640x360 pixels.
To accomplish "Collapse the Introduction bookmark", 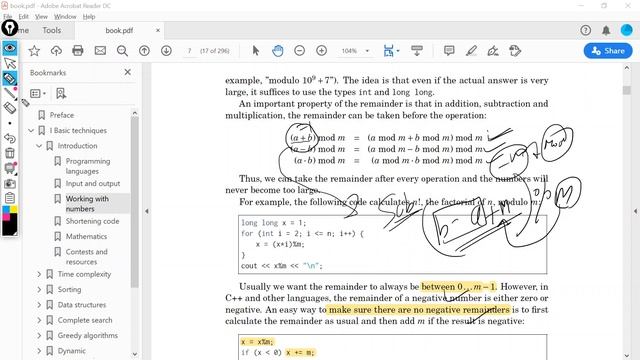I will (x=39, y=146).
